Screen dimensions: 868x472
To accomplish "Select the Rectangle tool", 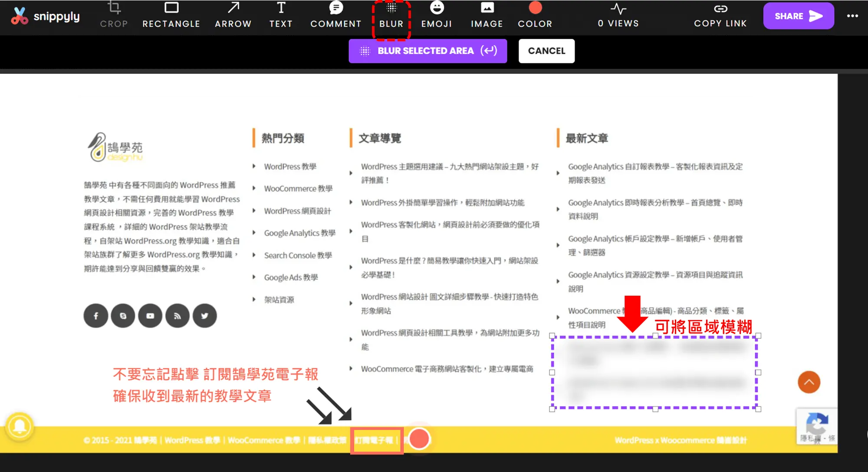I will pyautogui.click(x=171, y=15).
